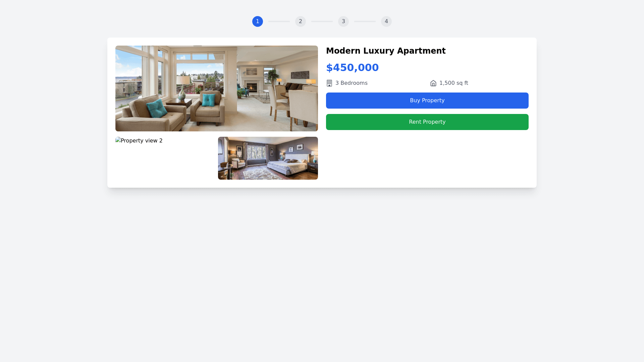Go to step 2 in the progress indicator
The height and width of the screenshot is (362, 644).
(301, 21)
